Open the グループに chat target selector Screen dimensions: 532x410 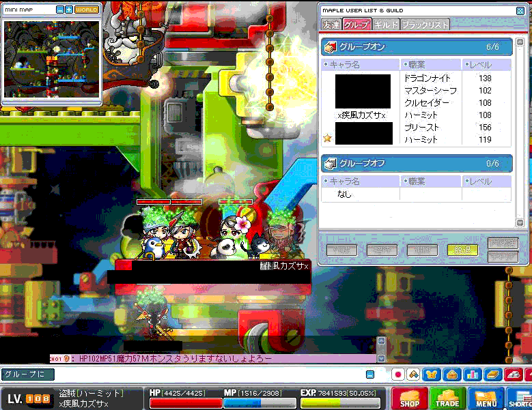(27, 375)
